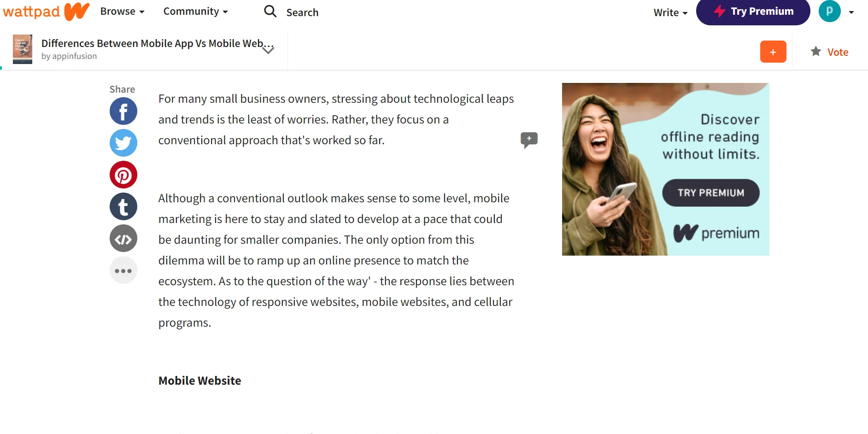This screenshot has width=868, height=434.
Task: Open the Browse dropdown menu
Action: (122, 12)
